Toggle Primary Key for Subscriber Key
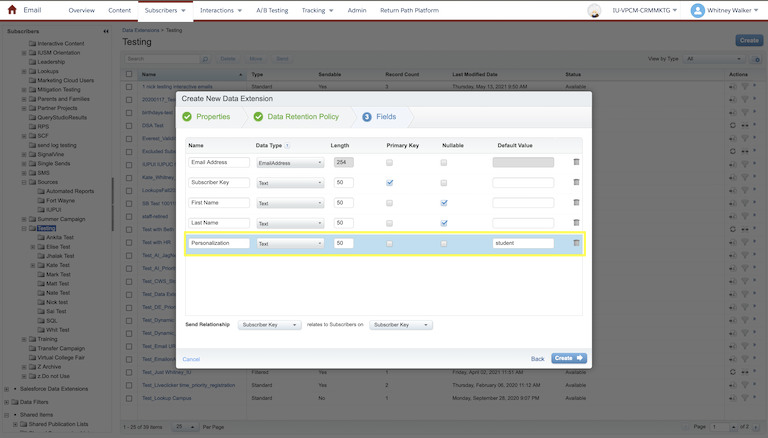Viewport: 768px width, 438px height. click(389, 183)
